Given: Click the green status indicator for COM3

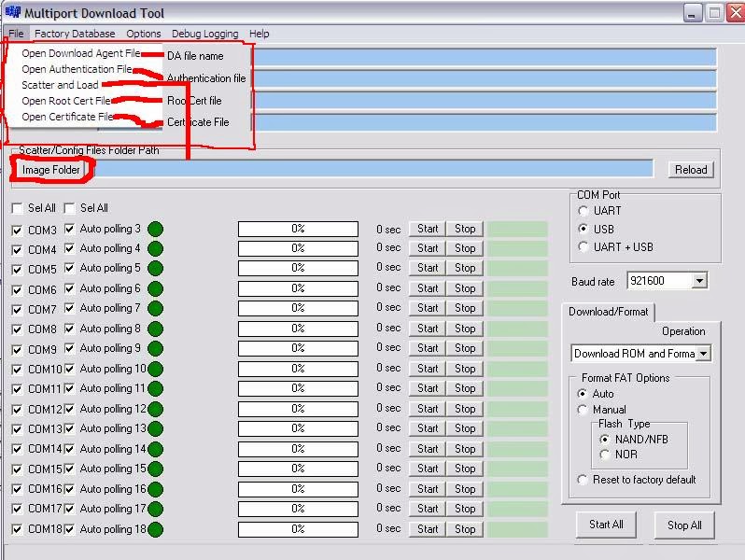Looking at the screenshot, I should (155, 229).
